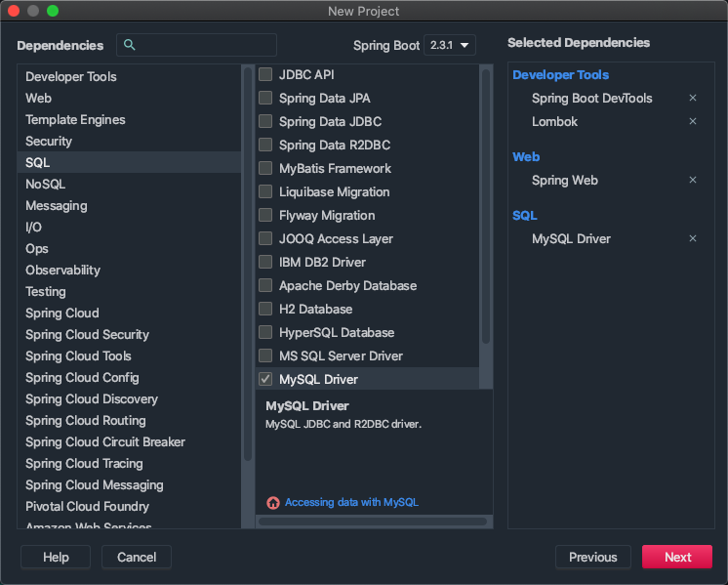Uncheck the MySQL Driver checkbox
Screen dimensions: 728x585
(265, 379)
